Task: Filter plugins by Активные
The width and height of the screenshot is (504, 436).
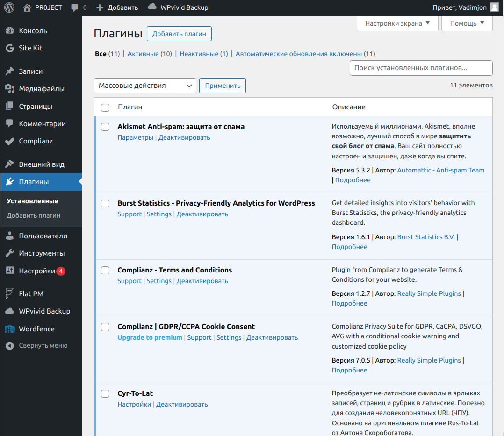Action: tap(143, 54)
